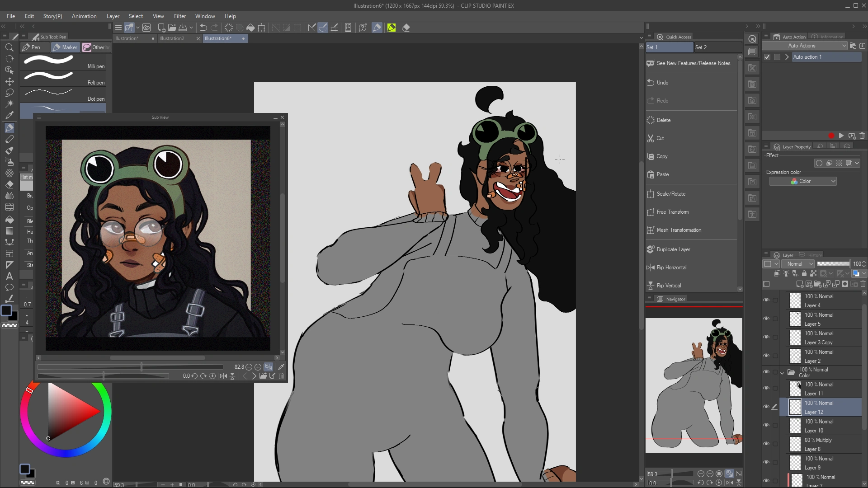Screen dimensions: 868x488
Task: Open the Expression color dropdown
Action: 802,181
